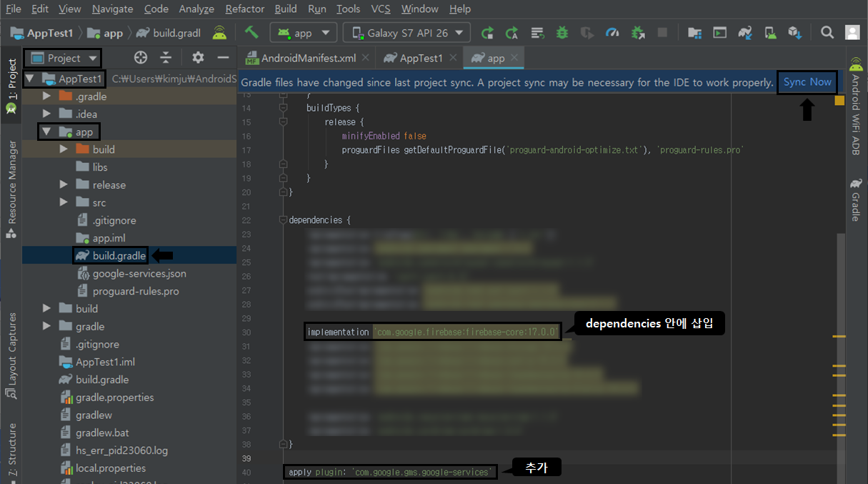Expand the src folder arrow
The image size is (868, 484).
pos(64,202)
